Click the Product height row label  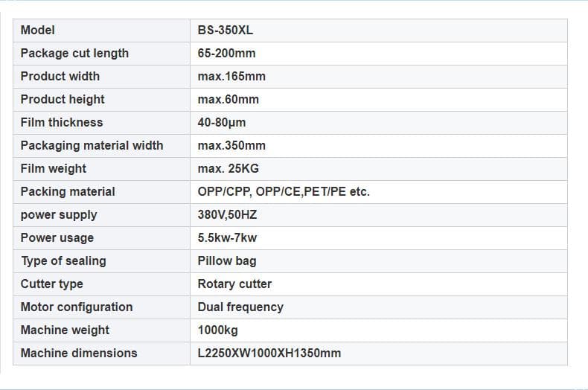click(x=63, y=100)
